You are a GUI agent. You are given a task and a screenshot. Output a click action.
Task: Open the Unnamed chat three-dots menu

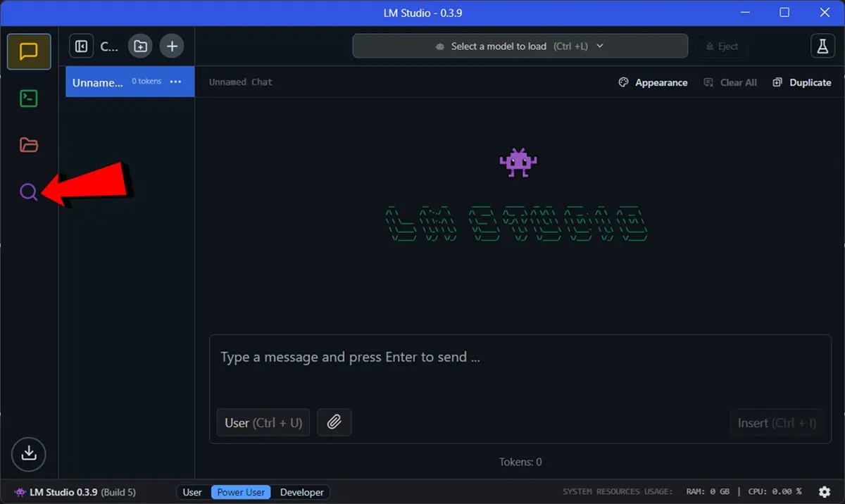pyautogui.click(x=176, y=82)
